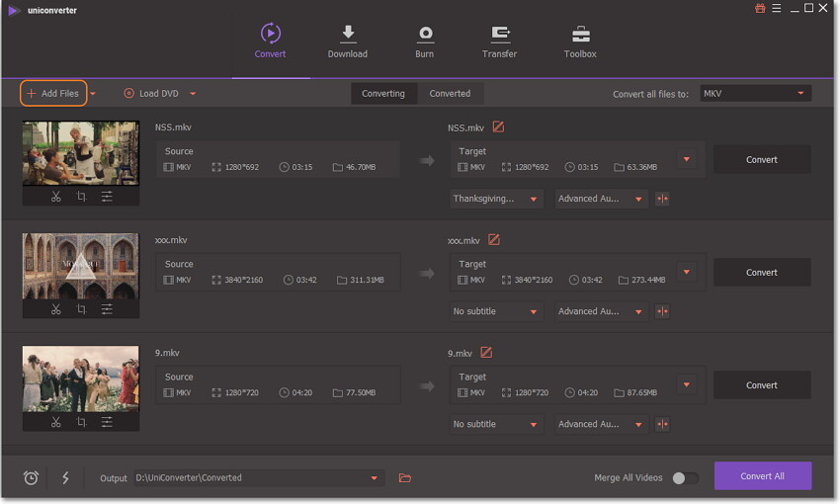Open the Convert section

[270, 41]
